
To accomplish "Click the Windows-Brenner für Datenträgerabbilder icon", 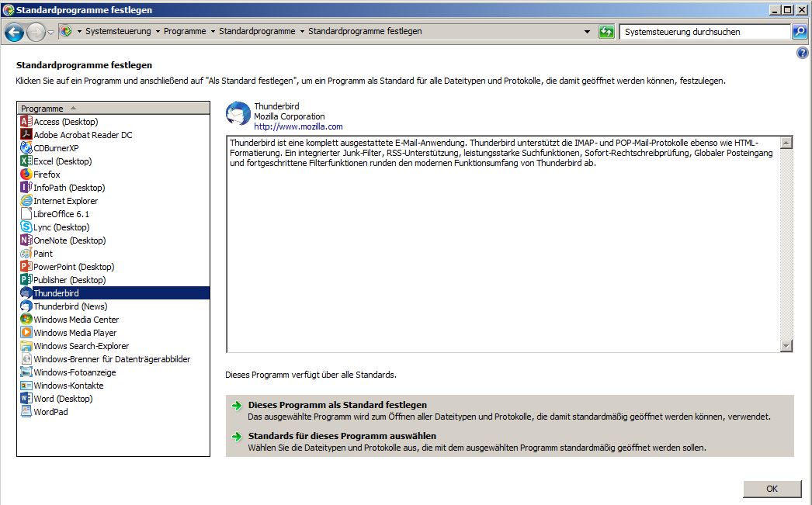I will [x=26, y=359].
